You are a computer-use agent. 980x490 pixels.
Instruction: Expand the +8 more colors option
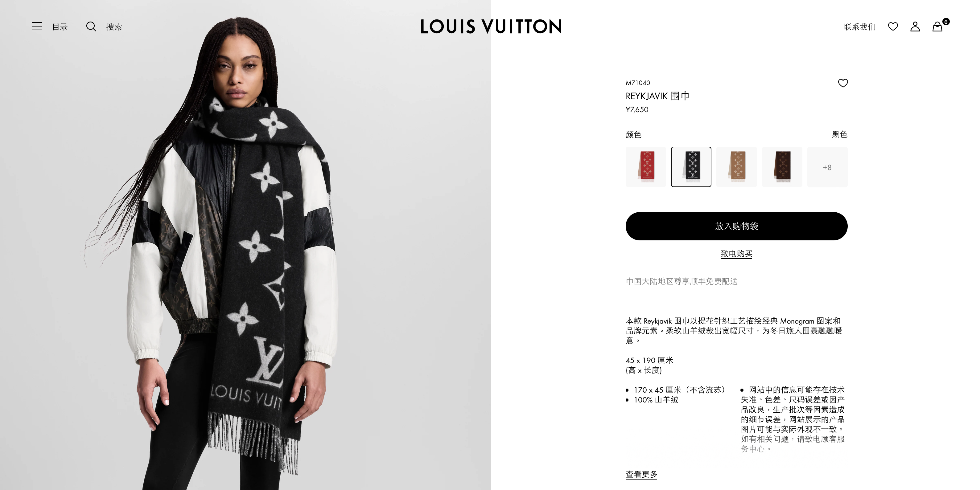[827, 167]
